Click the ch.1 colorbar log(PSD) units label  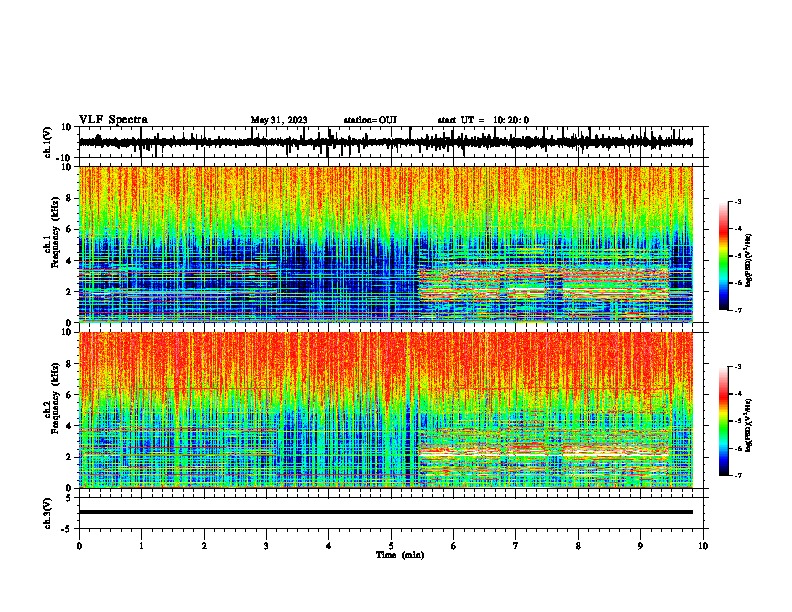click(749, 260)
